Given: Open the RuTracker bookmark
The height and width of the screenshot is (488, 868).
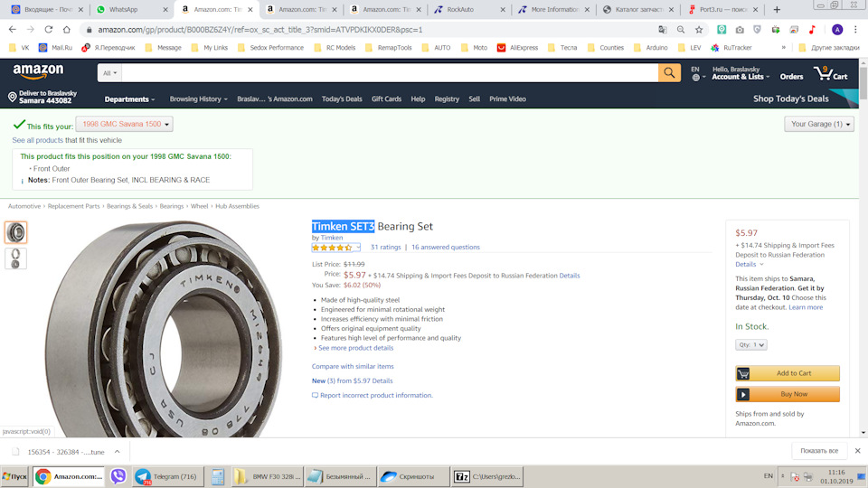Looking at the screenshot, I should tap(731, 48).
